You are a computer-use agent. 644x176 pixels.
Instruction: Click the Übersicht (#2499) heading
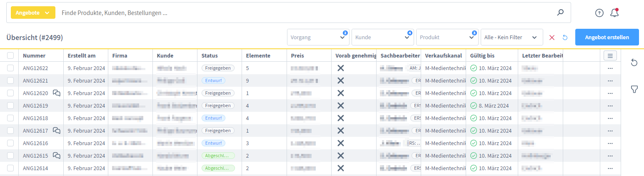(x=35, y=38)
